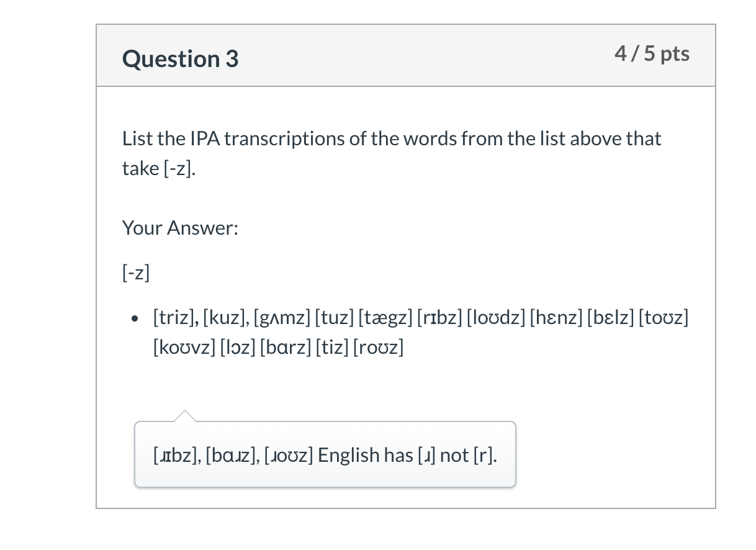This screenshot has height=550, width=756.
Task: Click the comment bubble pointer arrow
Action: point(184,416)
